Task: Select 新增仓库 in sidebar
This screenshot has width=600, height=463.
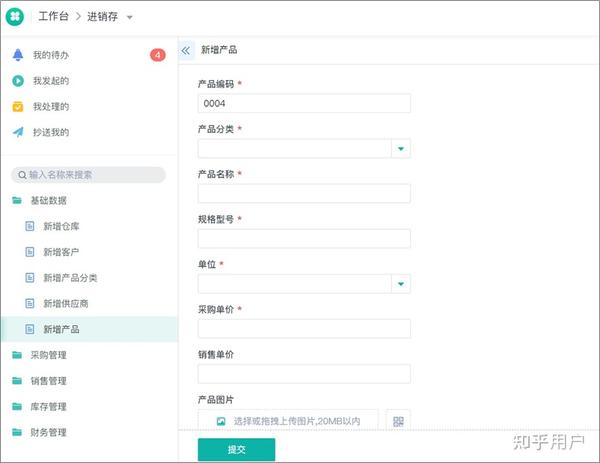Action: [x=59, y=226]
